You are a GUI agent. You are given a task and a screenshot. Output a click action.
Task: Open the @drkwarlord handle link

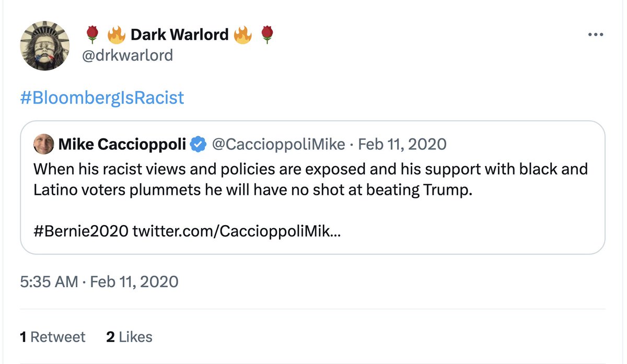tap(128, 55)
